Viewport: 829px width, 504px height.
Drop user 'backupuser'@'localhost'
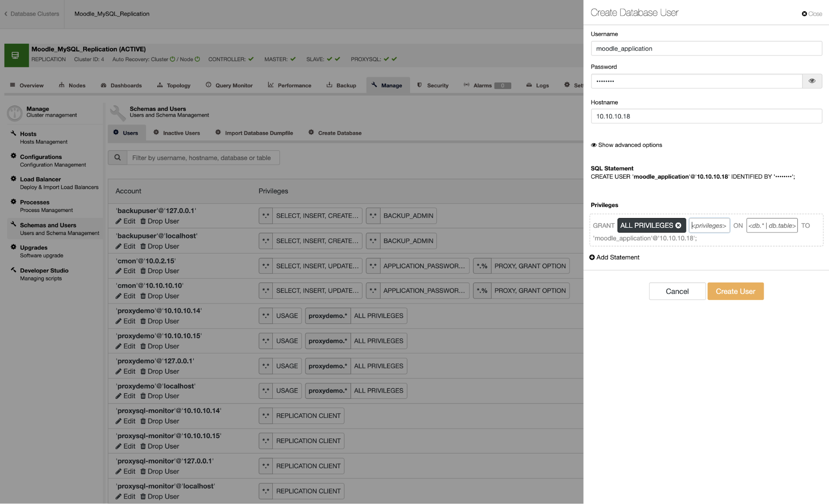coord(160,246)
